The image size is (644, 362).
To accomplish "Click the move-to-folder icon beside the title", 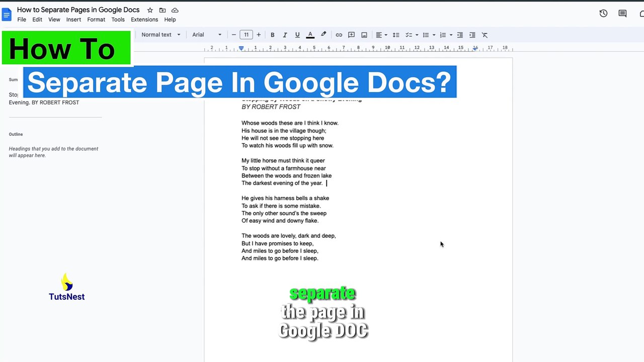I will pyautogui.click(x=163, y=10).
